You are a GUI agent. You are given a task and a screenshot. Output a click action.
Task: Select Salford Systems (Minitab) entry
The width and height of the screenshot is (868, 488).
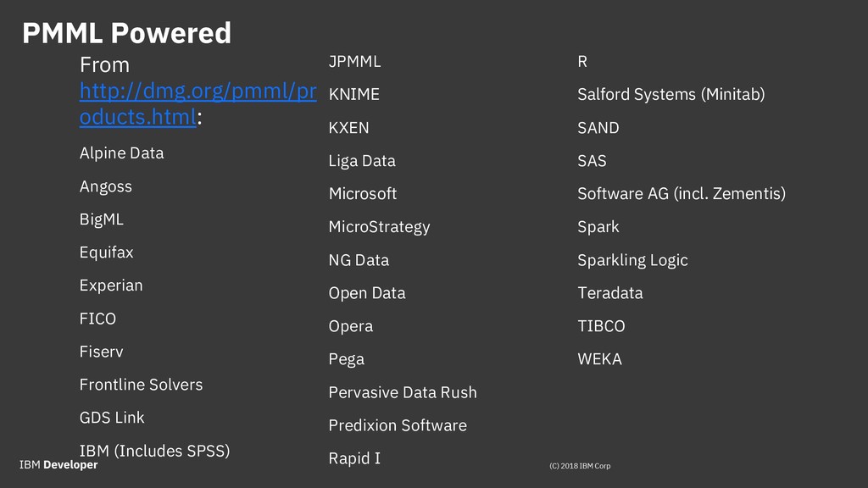671,95
